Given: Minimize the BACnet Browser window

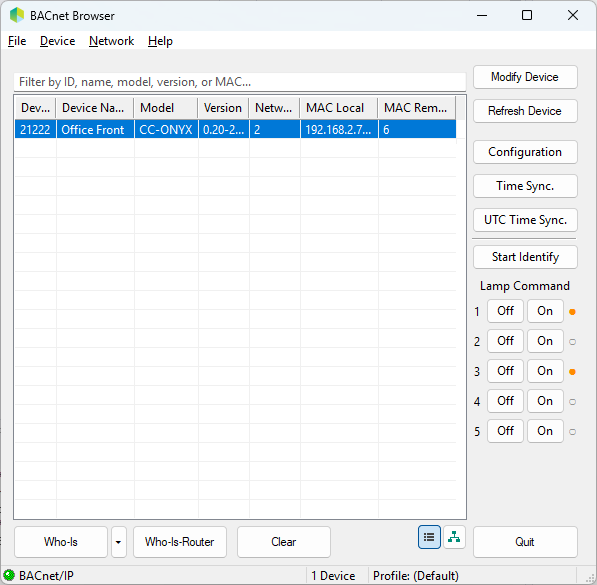Looking at the screenshot, I should click(x=482, y=16).
